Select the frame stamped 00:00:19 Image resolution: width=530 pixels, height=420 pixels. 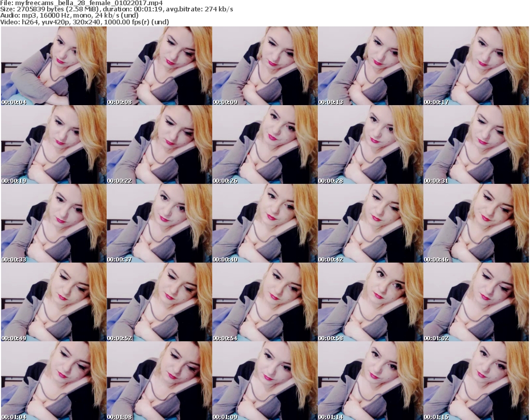(54, 144)
